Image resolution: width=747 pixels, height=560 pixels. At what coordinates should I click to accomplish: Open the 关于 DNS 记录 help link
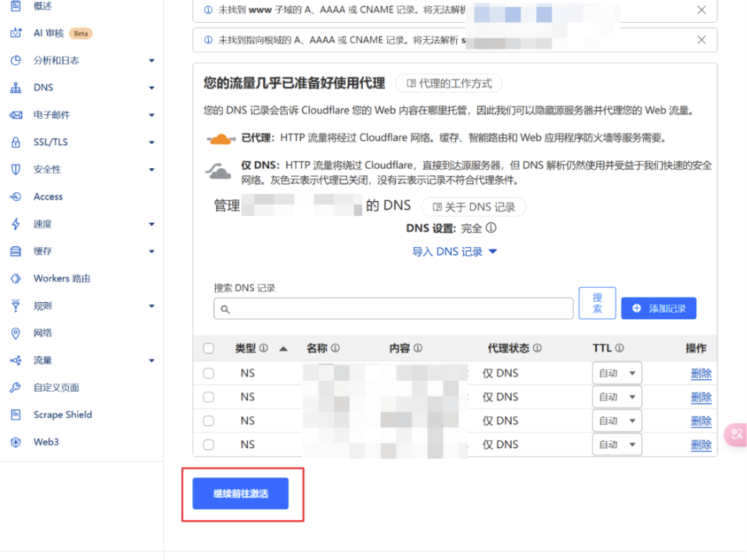pos(474,207)
